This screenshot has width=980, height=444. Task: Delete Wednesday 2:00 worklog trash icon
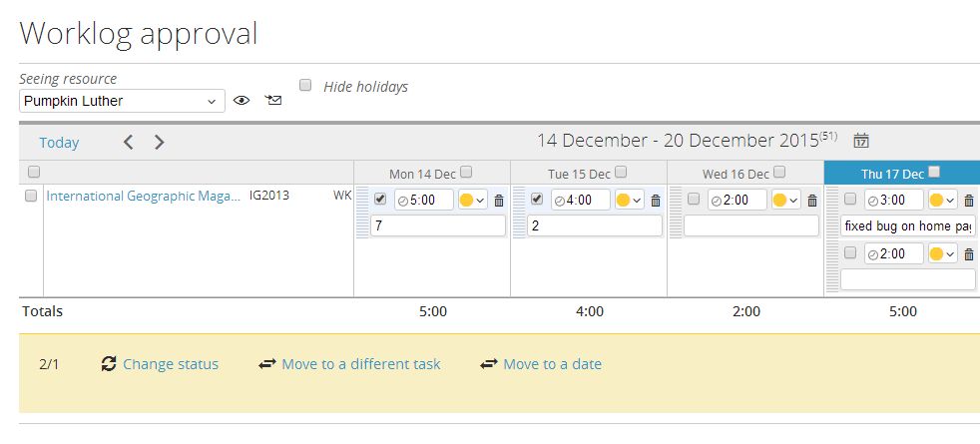tap(812, 201)
